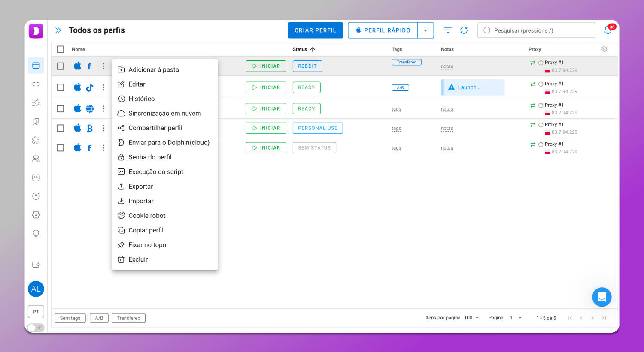
Task: Open the items per page dropdown
Action: point(472,318)
